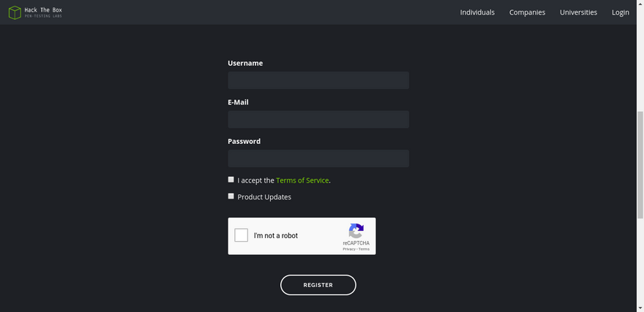Open the Login page
Image resolution: width=644 pixels, height=312 pixels.
click(620, 12)
